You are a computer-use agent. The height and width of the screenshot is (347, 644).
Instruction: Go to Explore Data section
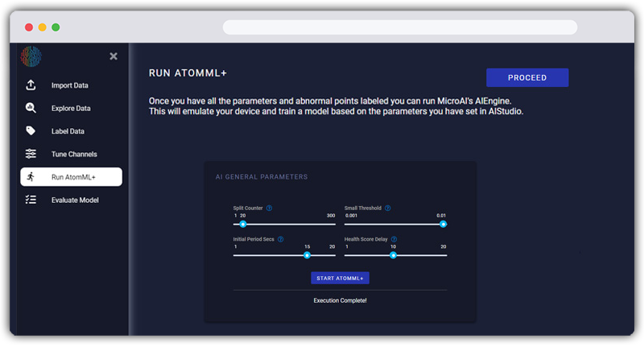71,108
